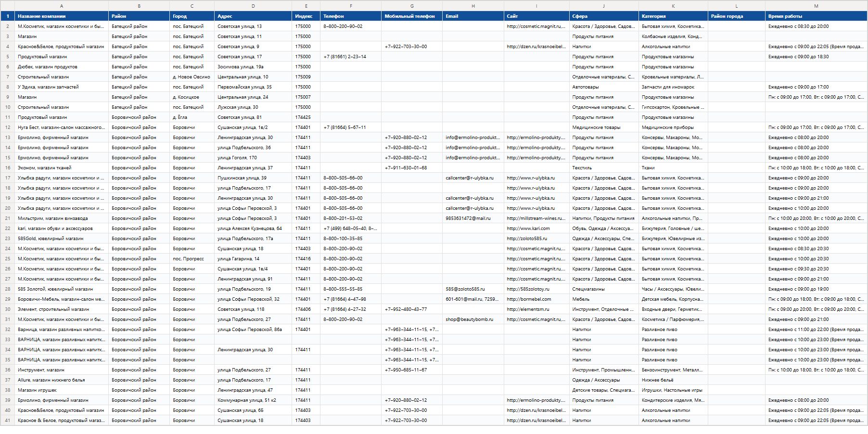Select phone cell '8–800–100–35–85'
868x434 pixels.
tap(351, 239)
